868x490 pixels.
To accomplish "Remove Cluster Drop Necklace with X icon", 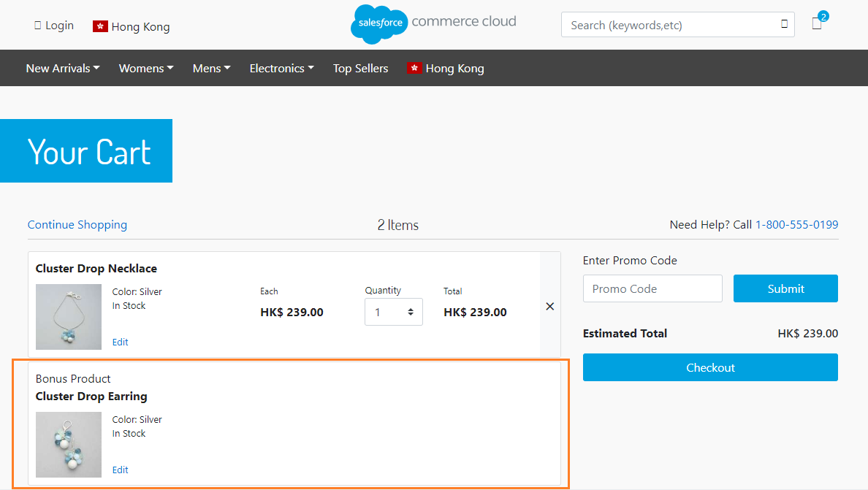I will [x=549, y=307].
